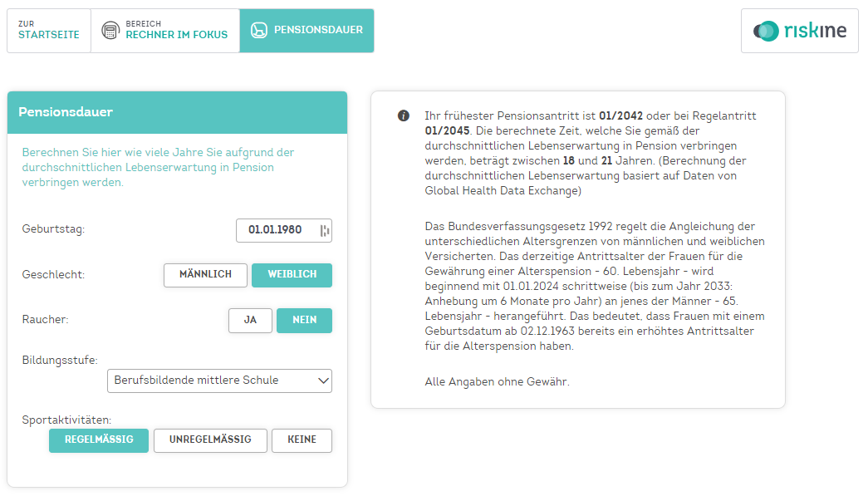Choose Unregelmässig for Sportaktivitäten
The width and height of the screenshot is (868, 496).
click(210, 440)
